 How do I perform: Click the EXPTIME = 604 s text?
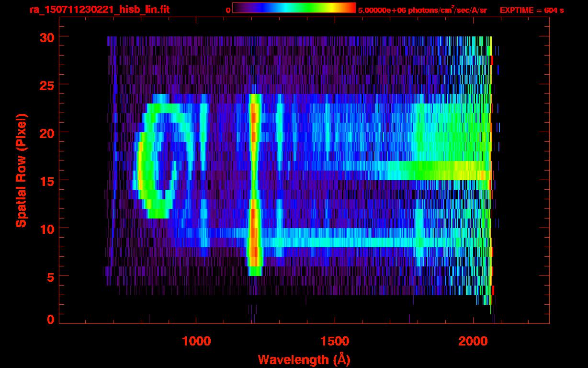tap(531, 10)
